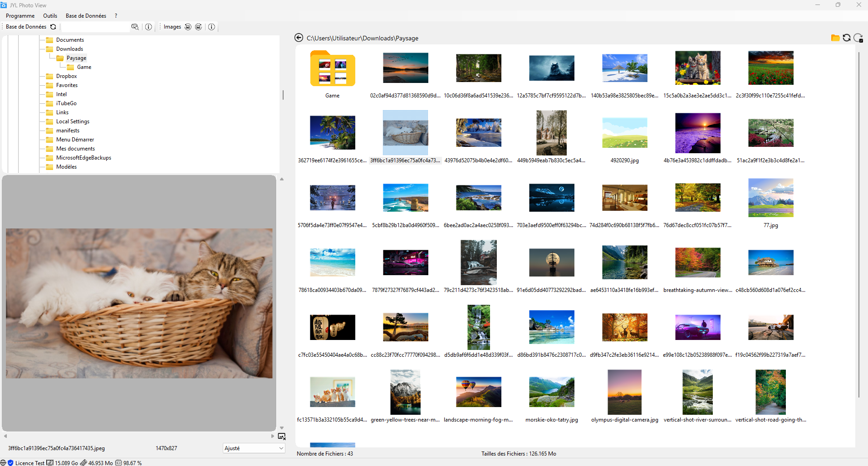The height and width of the screenshot is (466, 868).
Task: Open the Game folder thumbnail
Action: pos(333,69)
